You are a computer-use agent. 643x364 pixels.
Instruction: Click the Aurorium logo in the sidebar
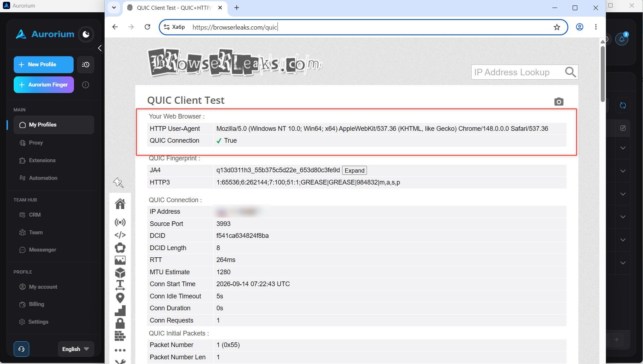pos(45,34)
